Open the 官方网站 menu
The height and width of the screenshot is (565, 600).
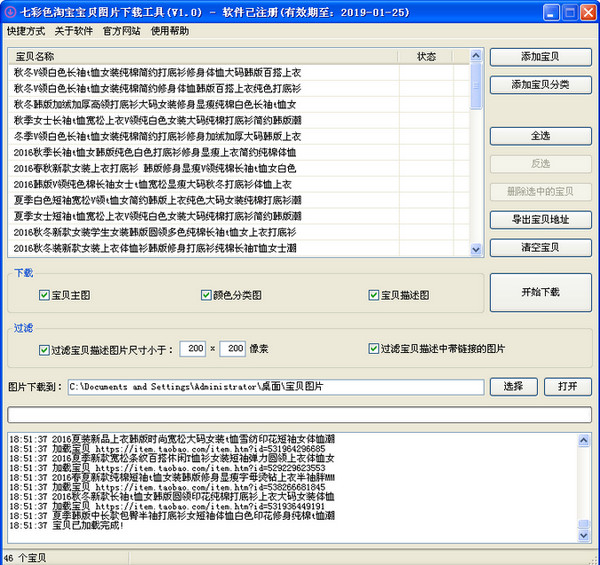121,31
